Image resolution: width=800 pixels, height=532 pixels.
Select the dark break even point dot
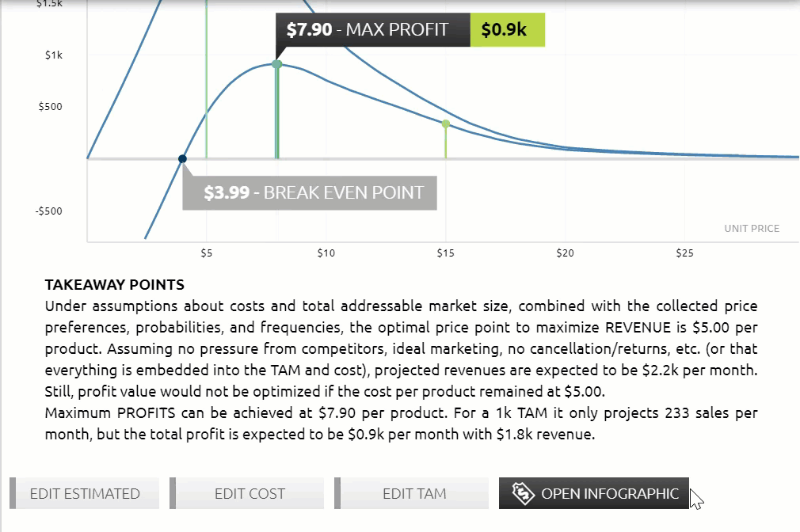pos(182,159)
